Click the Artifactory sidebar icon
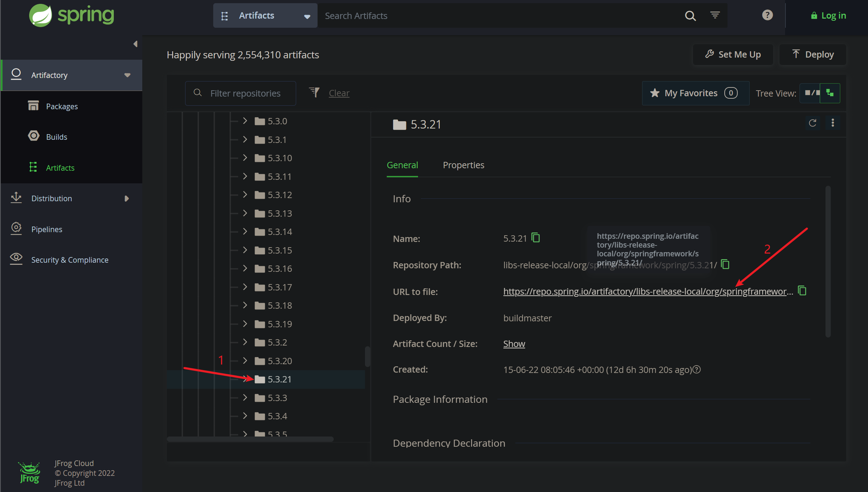 (x=16, y=74)
